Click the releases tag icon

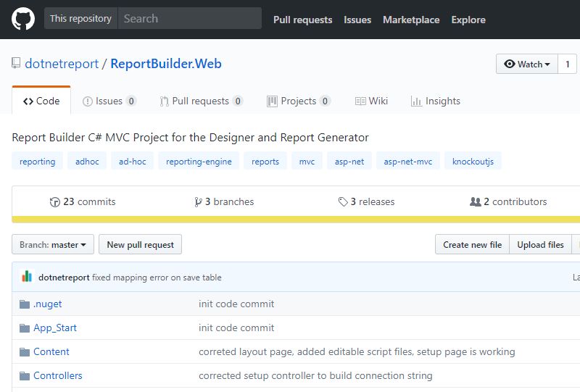tap(343, 201)
